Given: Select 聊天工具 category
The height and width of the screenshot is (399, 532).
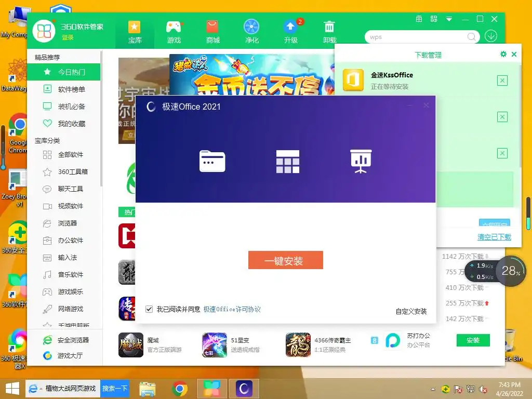Looking at the screenshot, I should [x=64, y=189].
